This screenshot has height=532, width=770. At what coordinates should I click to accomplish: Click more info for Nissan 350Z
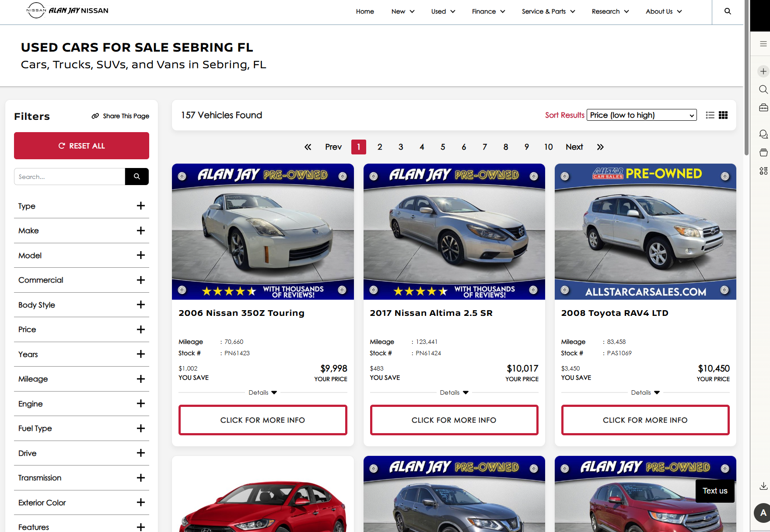point(262,420)
